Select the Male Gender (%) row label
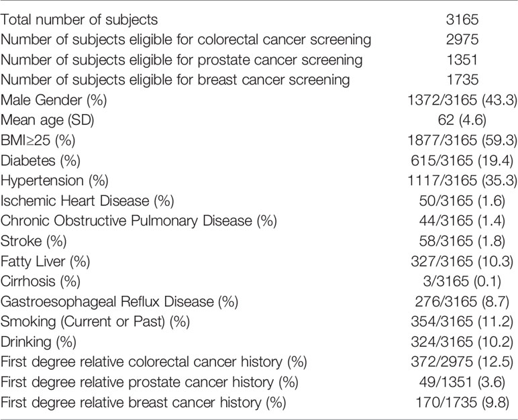518x420 pixels. (54, 101)
